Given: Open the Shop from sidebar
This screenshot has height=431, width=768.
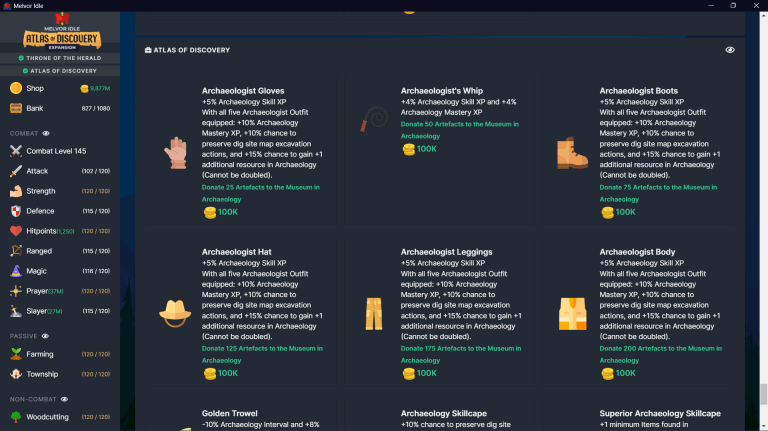Looking at the screenshot, I should coord(35,88).
